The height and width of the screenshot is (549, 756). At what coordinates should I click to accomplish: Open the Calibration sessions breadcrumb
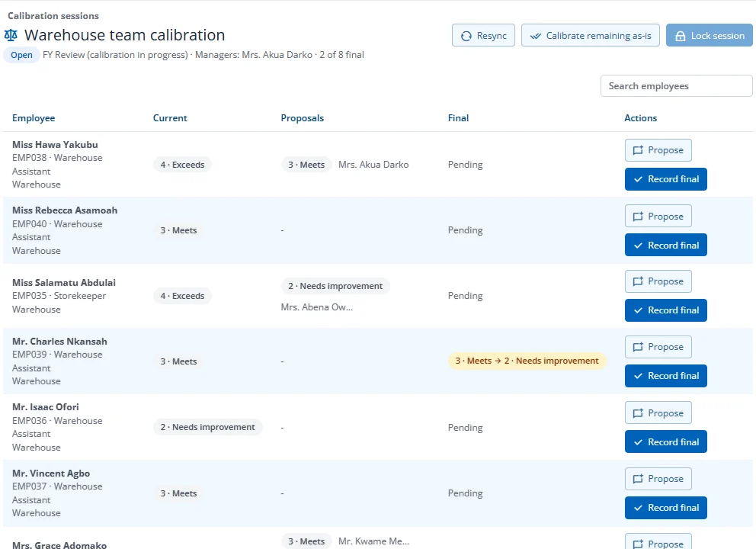(53, 16)
